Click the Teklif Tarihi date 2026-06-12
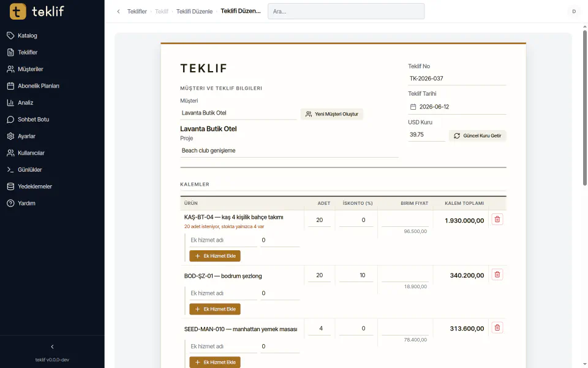Image resolution: width=588 pixels, height=368 pixels. [434, 107]
